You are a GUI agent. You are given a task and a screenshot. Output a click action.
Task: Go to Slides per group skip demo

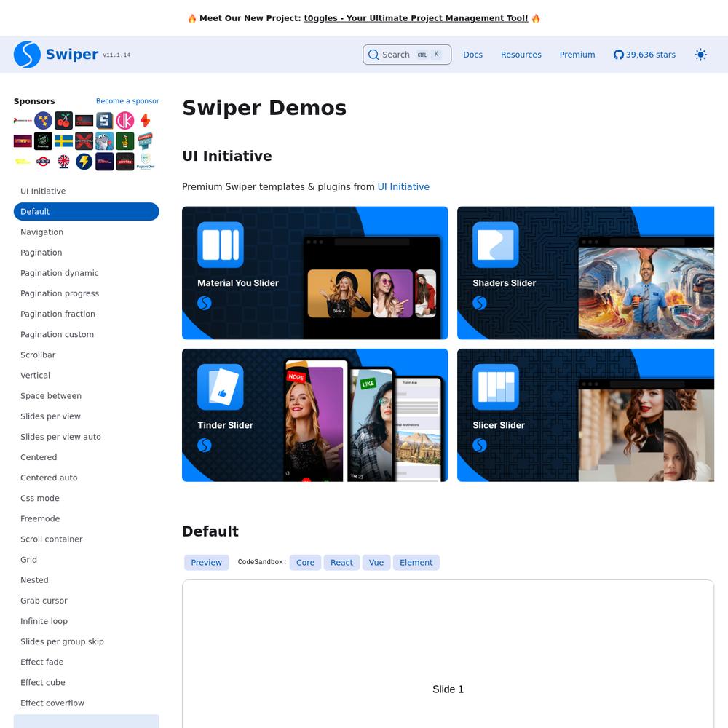87,640
